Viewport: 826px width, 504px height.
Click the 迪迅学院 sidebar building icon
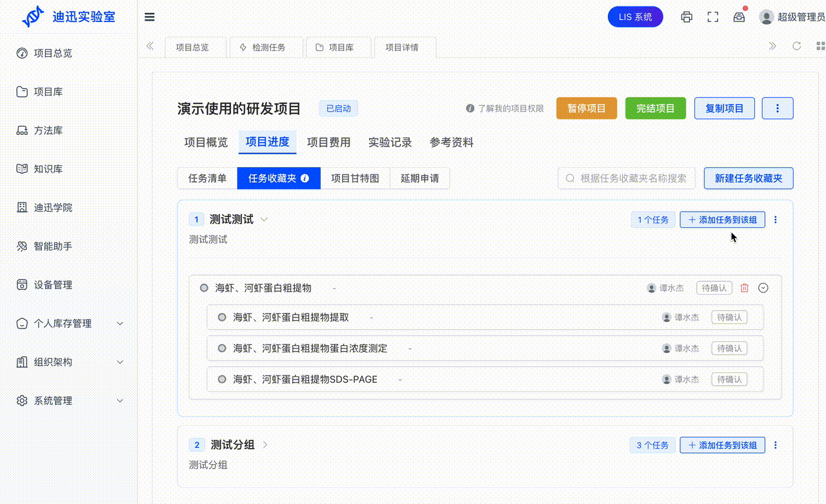pos(22,208)
